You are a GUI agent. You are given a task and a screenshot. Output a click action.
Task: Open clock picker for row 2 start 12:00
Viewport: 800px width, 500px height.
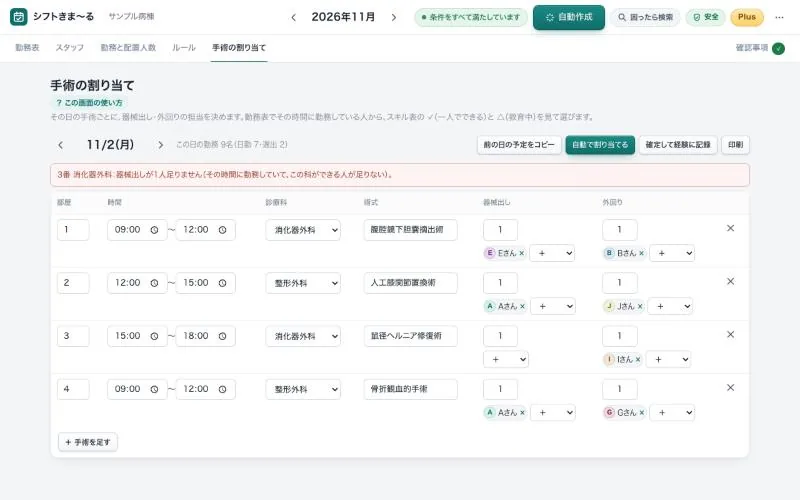click(x=154, y=283)
